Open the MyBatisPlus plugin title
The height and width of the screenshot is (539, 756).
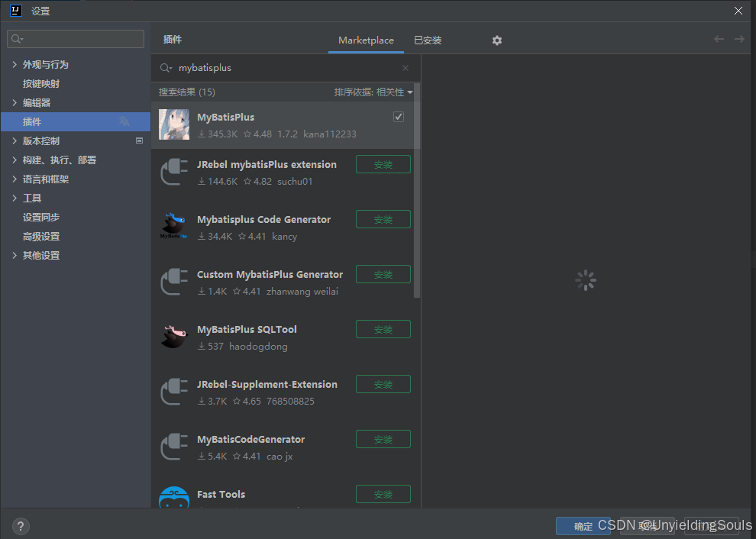coord(225,117)
